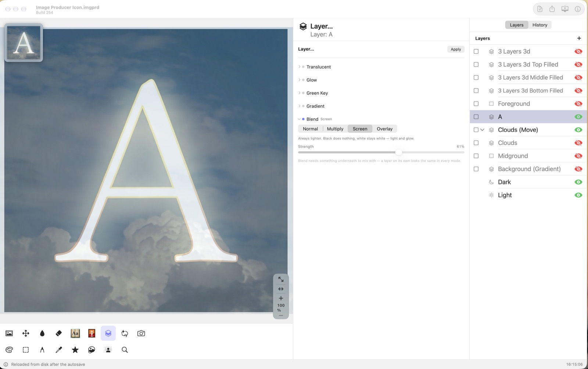The width and height of the screenshot is (588, 369).
Task: Click the Apply button
Action: tap(456, 49)
